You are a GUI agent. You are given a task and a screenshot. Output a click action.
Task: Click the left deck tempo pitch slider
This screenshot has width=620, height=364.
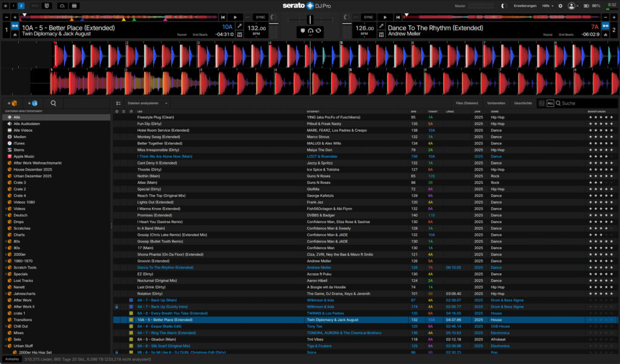pyautogui.click(x=272, y=27)
